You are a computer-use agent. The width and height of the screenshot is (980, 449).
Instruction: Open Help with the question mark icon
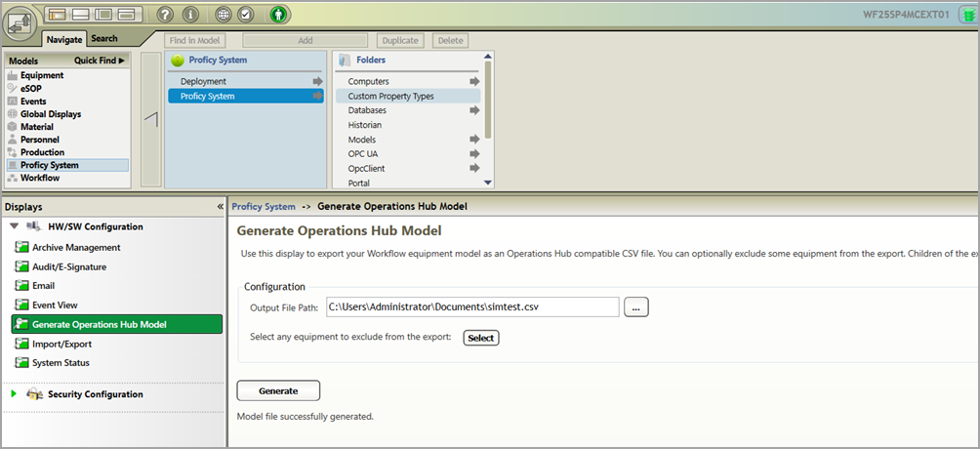point(165,14)
